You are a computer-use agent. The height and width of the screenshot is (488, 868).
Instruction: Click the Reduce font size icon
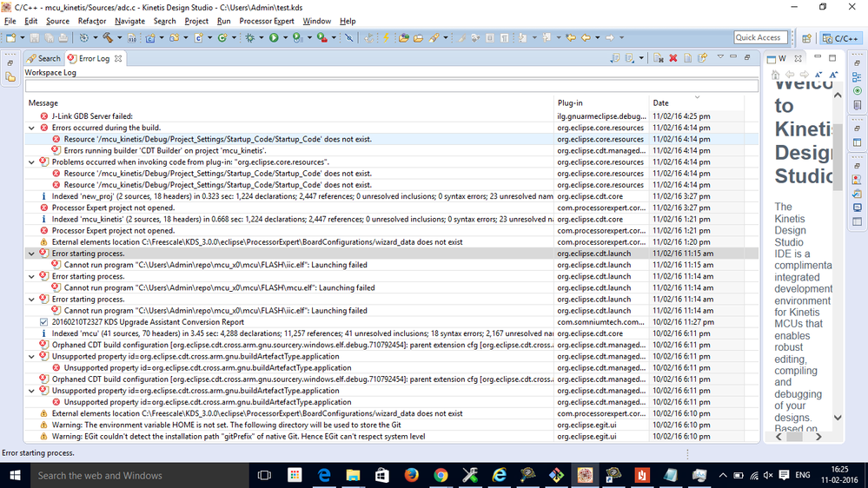tap(818, 74)
